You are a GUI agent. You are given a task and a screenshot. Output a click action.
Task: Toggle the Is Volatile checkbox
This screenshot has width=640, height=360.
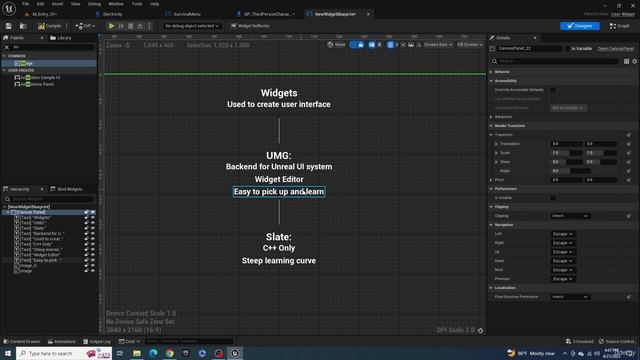553,198
